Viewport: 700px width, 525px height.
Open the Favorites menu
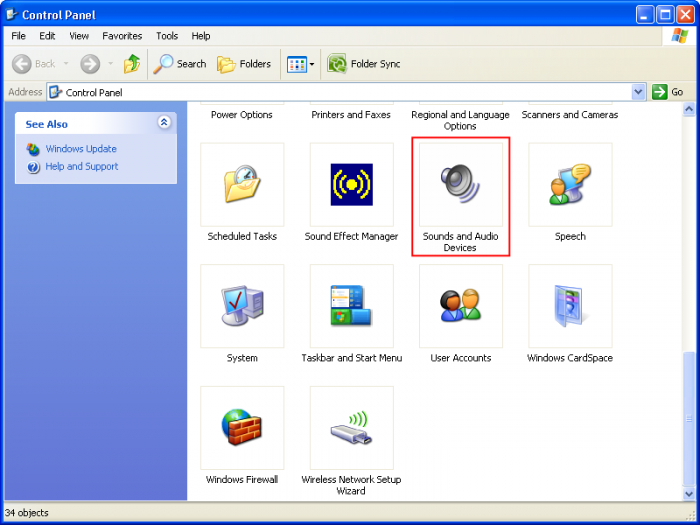point(122,36)
